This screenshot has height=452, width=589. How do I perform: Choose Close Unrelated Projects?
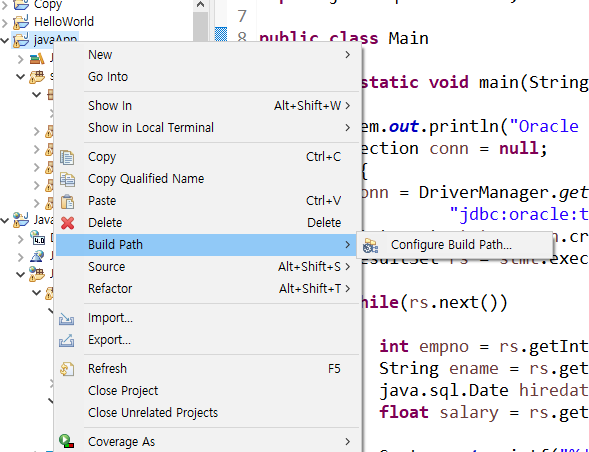[208, 413]
